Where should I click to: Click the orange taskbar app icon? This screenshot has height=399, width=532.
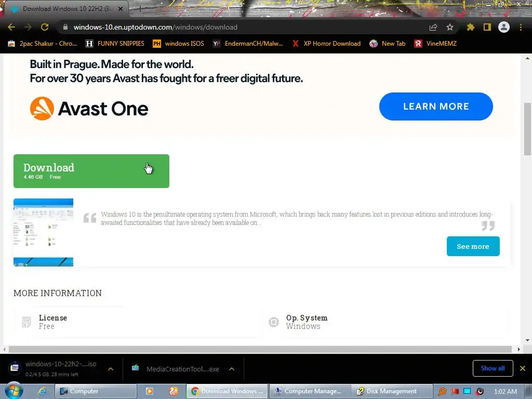[174, 391]
